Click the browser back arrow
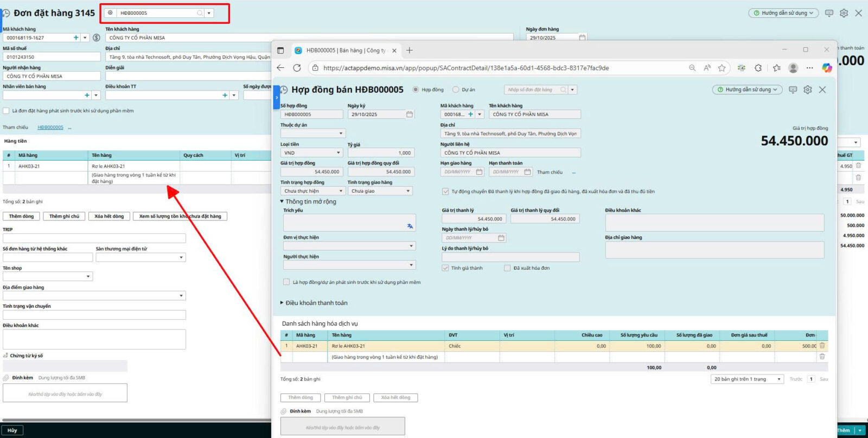This screenshot has width=868, height=438. point(280,68)
